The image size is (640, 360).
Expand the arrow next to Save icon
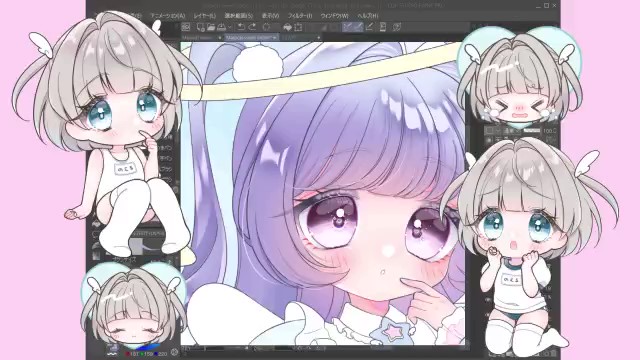230,27
